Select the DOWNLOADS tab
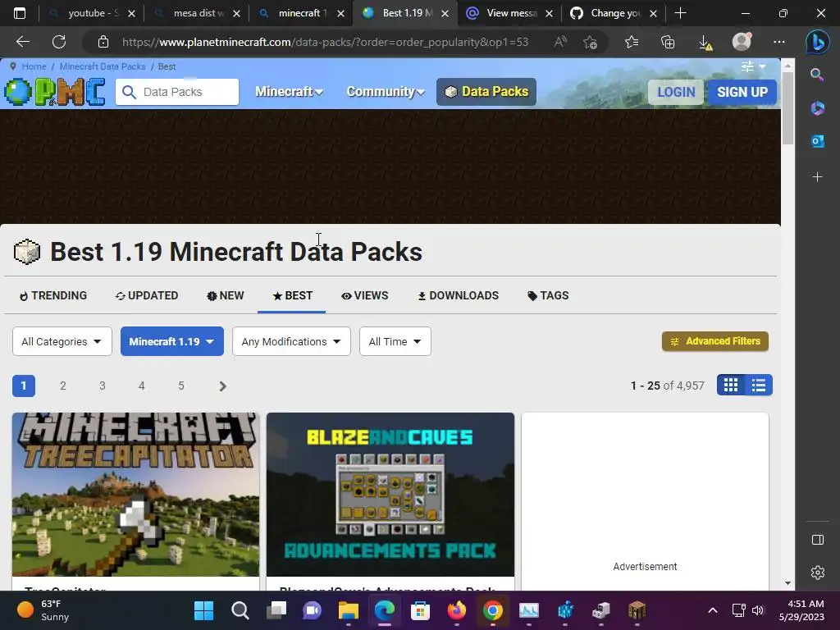This screenshot has height=630, width=840. pyautogui.click(x=458, y=295)
